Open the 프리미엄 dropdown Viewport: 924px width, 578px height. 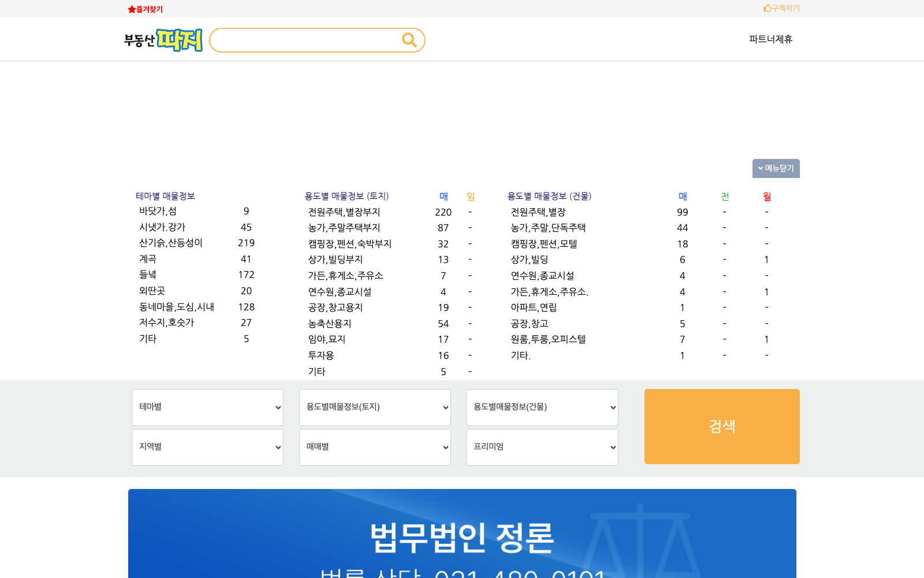542,447
